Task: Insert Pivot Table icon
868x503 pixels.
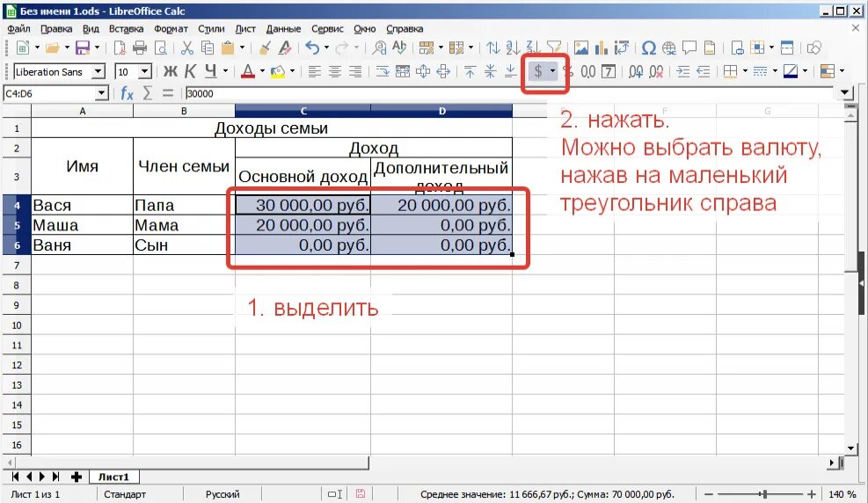Action: coord(621,48)
